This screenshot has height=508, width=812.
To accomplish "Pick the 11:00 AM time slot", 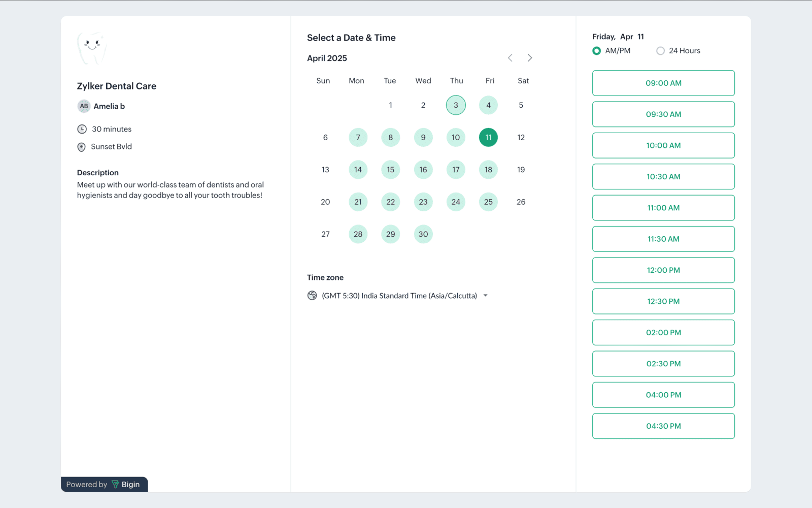I will pyautogui.click(x=663, y=208).
